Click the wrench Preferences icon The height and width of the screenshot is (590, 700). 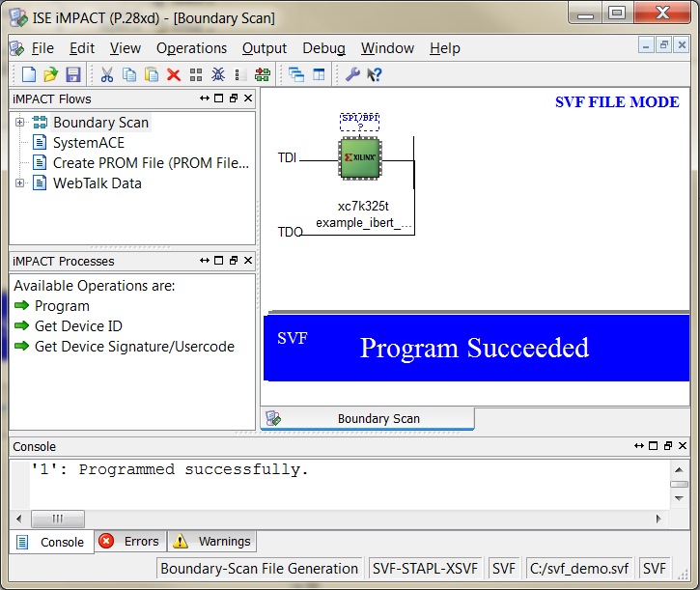(x=352, y=74)
